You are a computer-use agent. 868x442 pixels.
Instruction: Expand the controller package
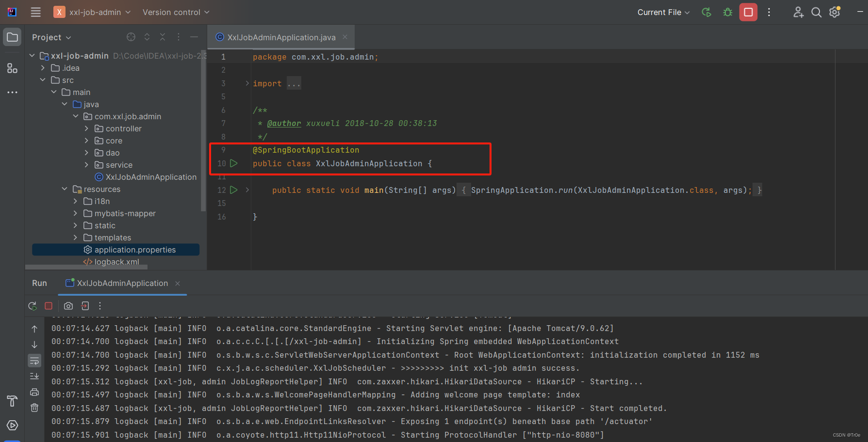[86, 128]
